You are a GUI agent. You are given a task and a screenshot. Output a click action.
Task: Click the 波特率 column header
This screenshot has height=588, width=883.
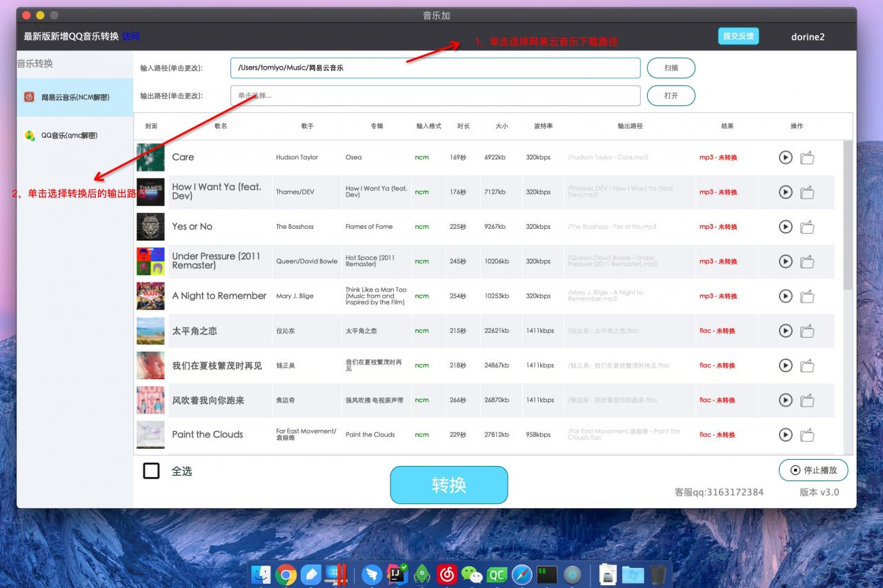point(544,126)
